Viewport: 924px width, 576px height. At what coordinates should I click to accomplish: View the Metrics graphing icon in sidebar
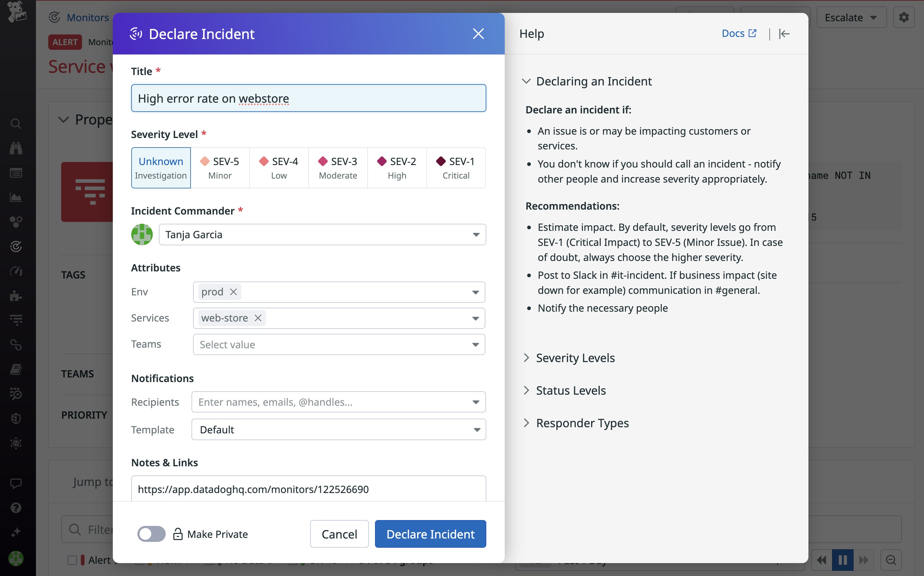tap(16, 197)
